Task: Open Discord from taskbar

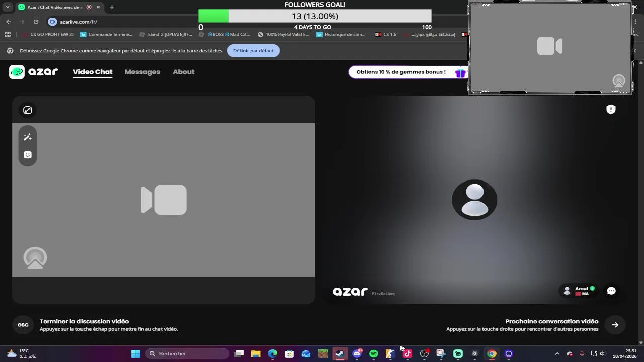Action: pyautogui.click(x=357, y=354)
